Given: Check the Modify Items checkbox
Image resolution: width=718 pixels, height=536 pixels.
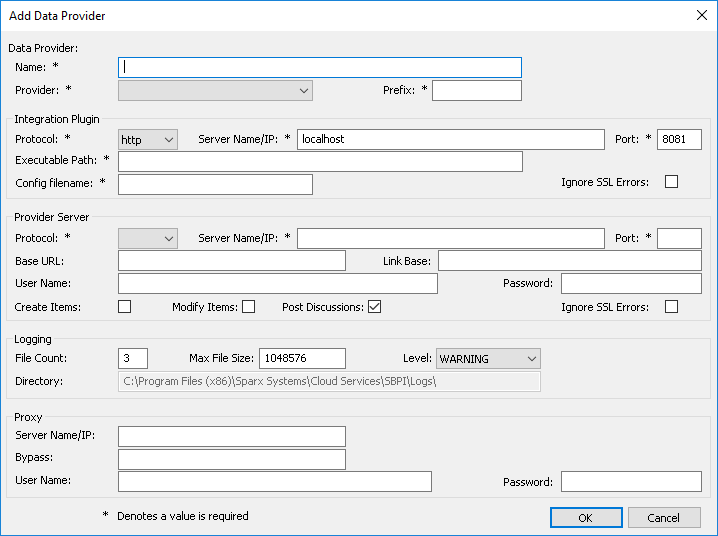Looking at the screenshot, I should pyautogui.click(x=248, y=307).
